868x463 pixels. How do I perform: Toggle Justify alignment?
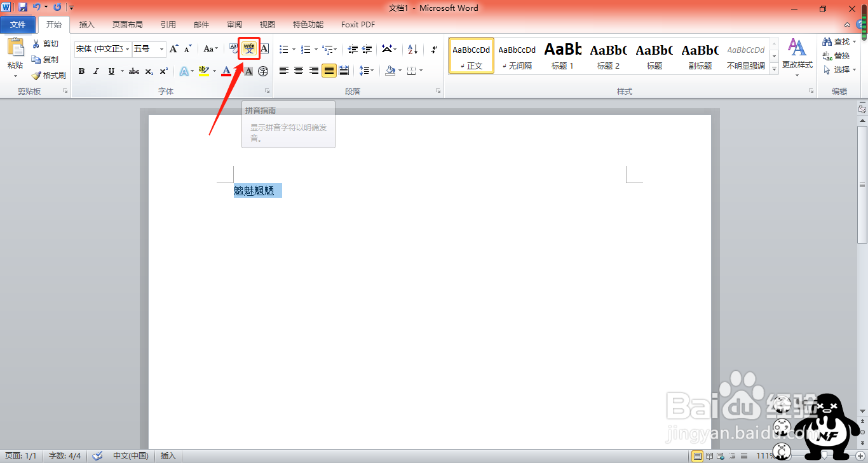click(x=329, y=71)
